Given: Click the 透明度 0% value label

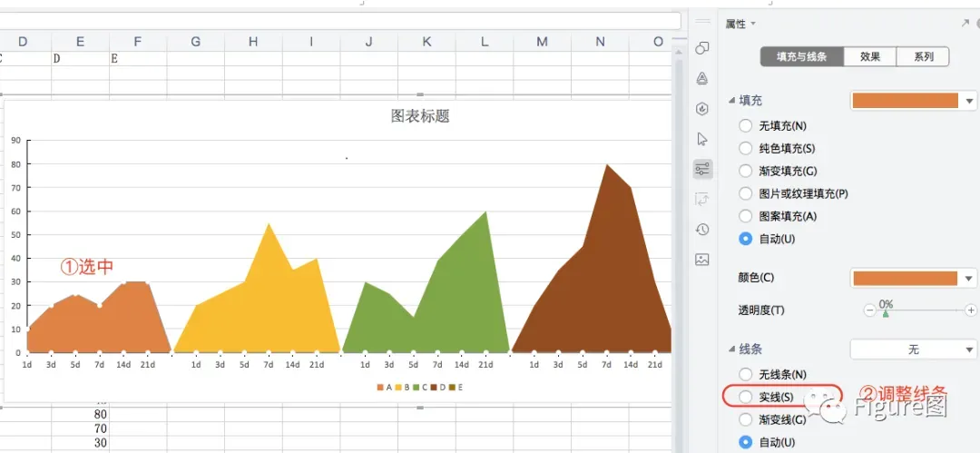Looking at the screenshot, I should pyautogui.click(x=886, y=304).
